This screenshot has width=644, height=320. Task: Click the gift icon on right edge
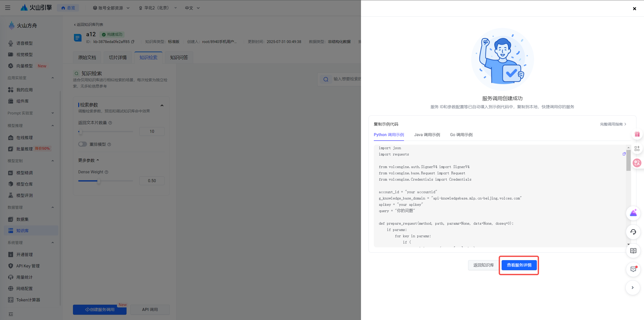coord(637,134)
